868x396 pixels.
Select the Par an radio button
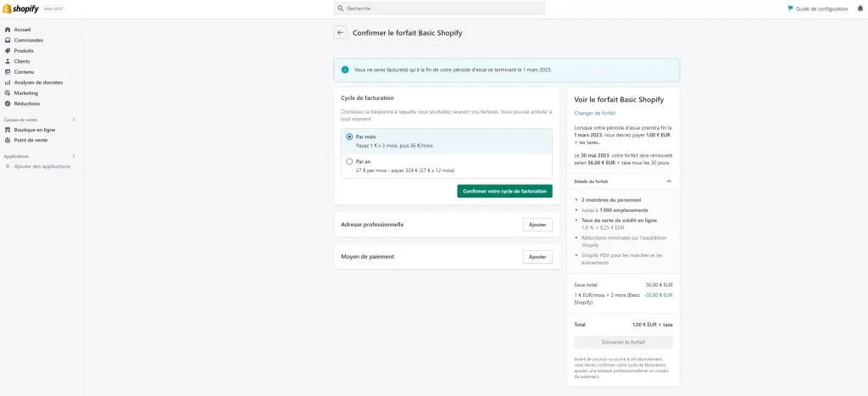click(x=349, y=161)
